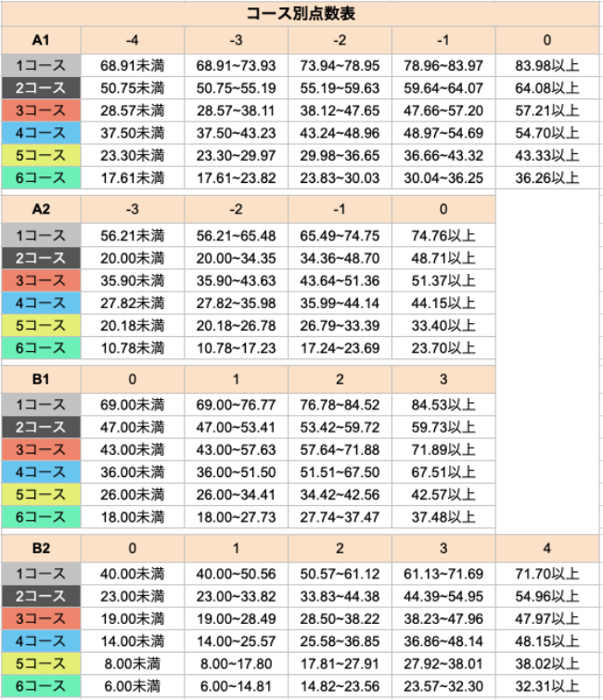Select the cell reading 6.00未満
Image resolution: width=603 pixels, height=700 pixels.
[133, 687]
